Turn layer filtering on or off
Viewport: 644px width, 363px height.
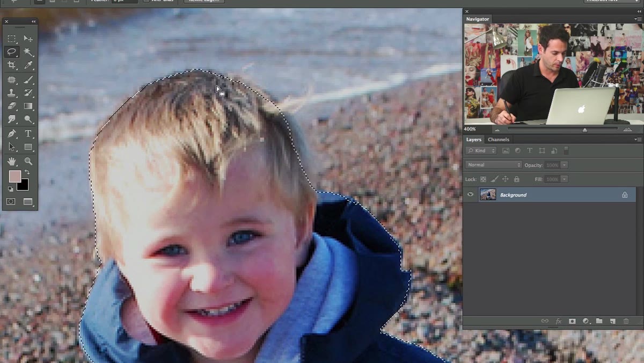pos(566,151)
